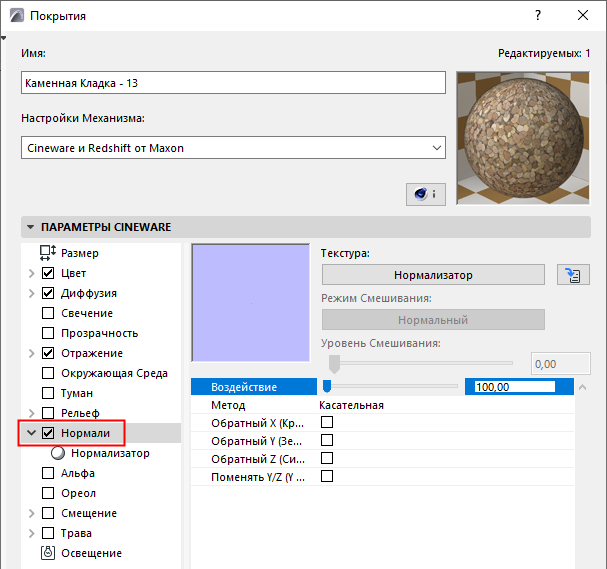
Task: Check the Поменять Y/Z option
Action: click(327, 476)
